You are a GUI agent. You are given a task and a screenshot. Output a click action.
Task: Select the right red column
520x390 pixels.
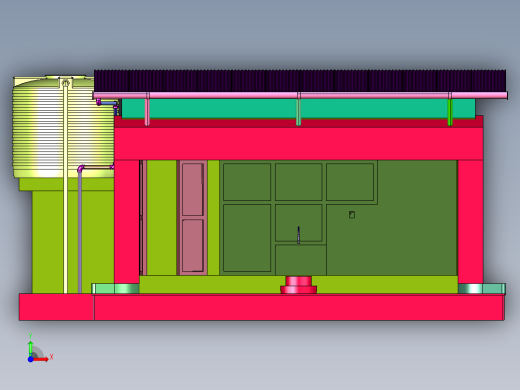470,222
